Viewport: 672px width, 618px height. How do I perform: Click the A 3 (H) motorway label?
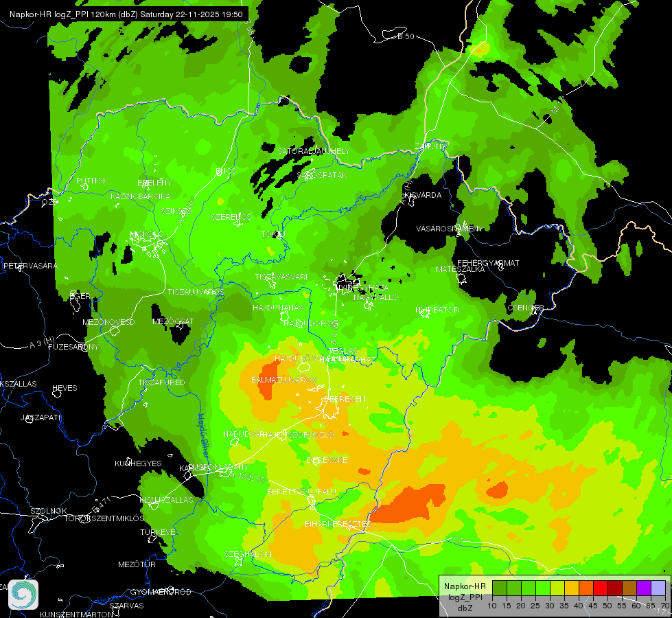(42, 343)
